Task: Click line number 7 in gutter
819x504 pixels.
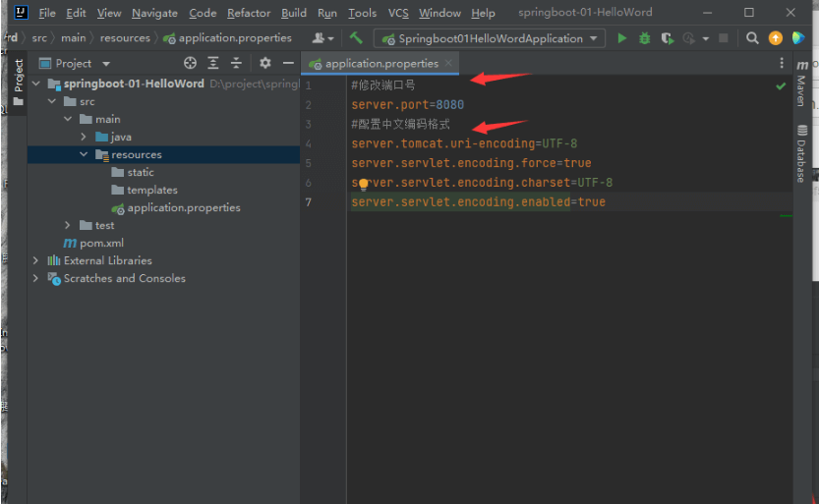Action: coord(308,202)
